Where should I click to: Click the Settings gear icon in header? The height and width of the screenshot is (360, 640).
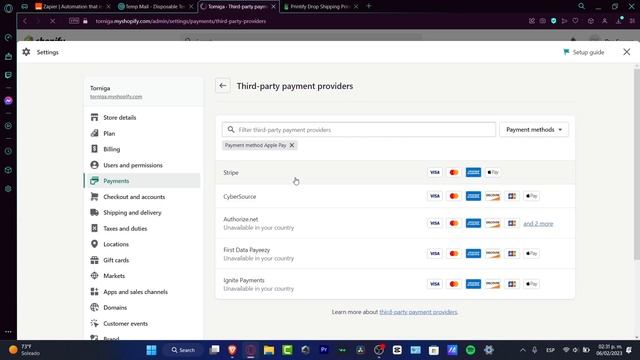pyautogui.click(x=26, y=52)
